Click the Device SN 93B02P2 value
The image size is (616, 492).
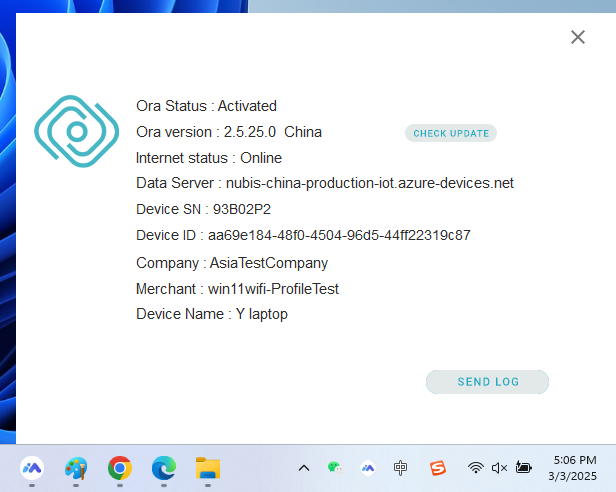[242, 209]
